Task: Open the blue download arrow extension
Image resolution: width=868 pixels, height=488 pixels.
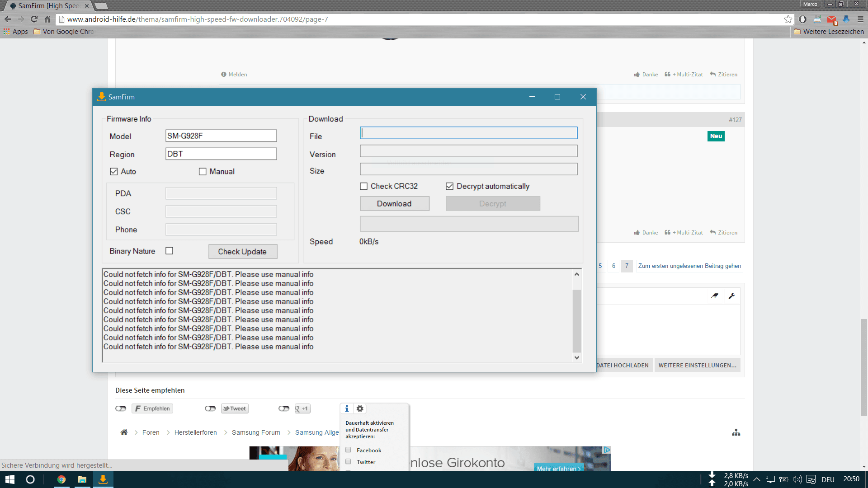Action: 846,19
